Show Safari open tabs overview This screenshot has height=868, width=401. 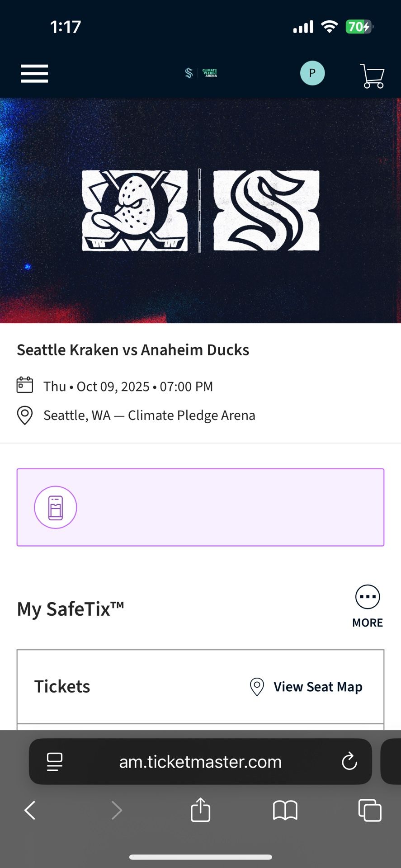pyautogui.click(x=369, y=810)
